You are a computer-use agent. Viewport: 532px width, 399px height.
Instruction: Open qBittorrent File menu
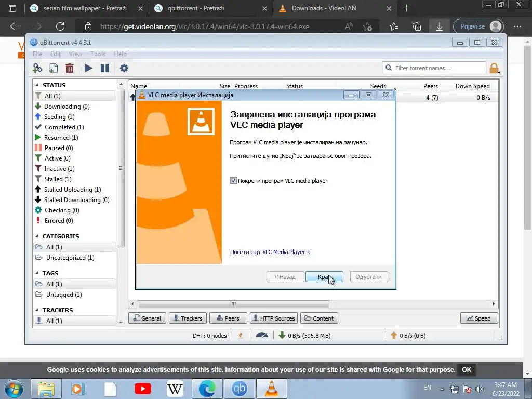click(37, 54)
